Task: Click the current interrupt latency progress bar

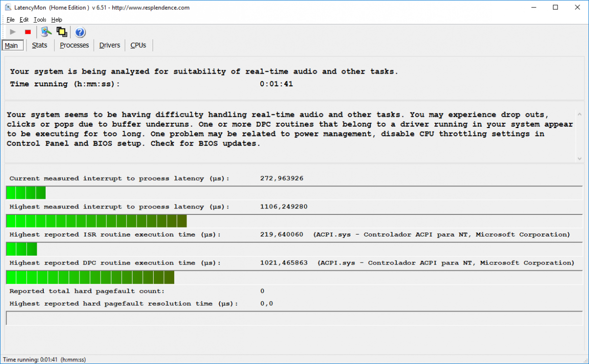Action: 294,192
